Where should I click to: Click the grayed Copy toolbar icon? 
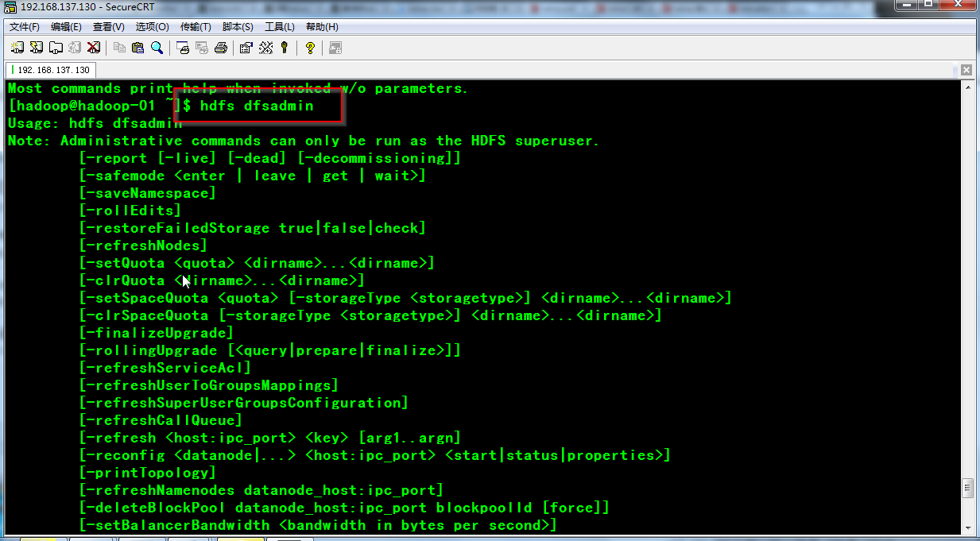(x=119, y=48)
